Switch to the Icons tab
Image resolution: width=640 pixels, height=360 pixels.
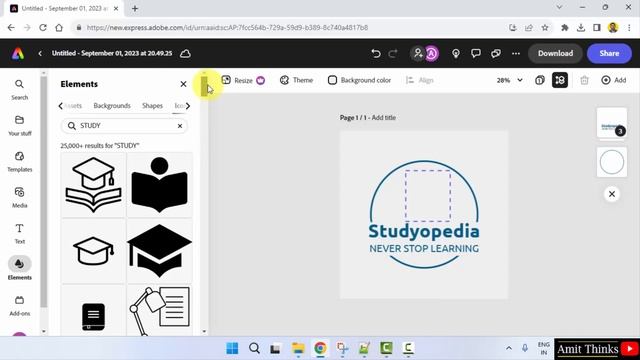pyautogui.click(x=179, y=106)
